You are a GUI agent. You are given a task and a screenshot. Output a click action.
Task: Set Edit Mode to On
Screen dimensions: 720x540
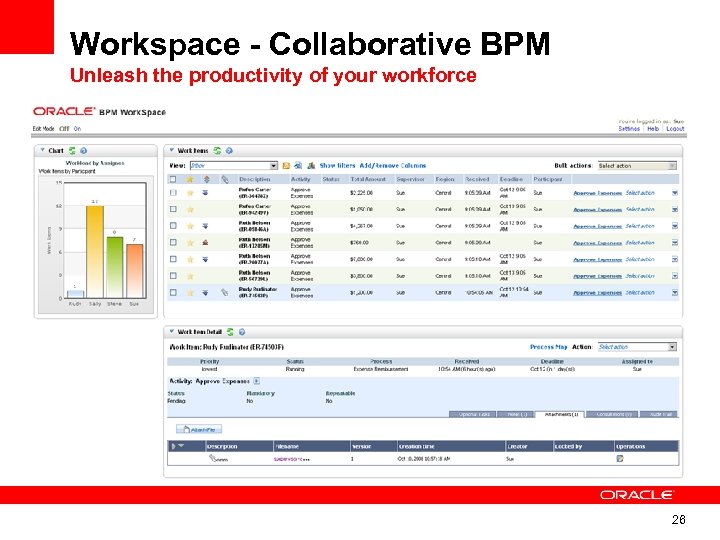click(77, 129)
